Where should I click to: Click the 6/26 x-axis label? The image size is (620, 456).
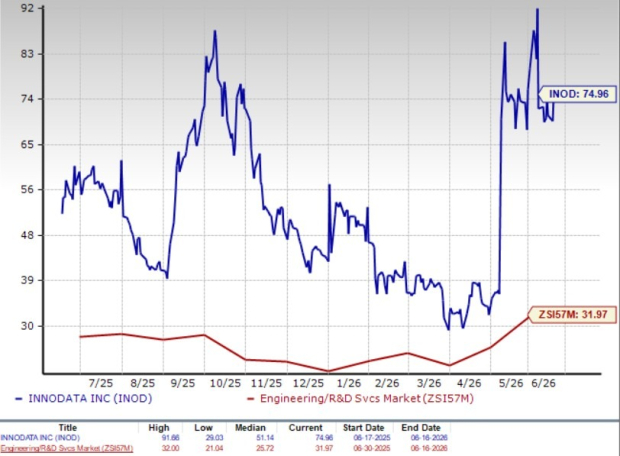click(543, 383)
